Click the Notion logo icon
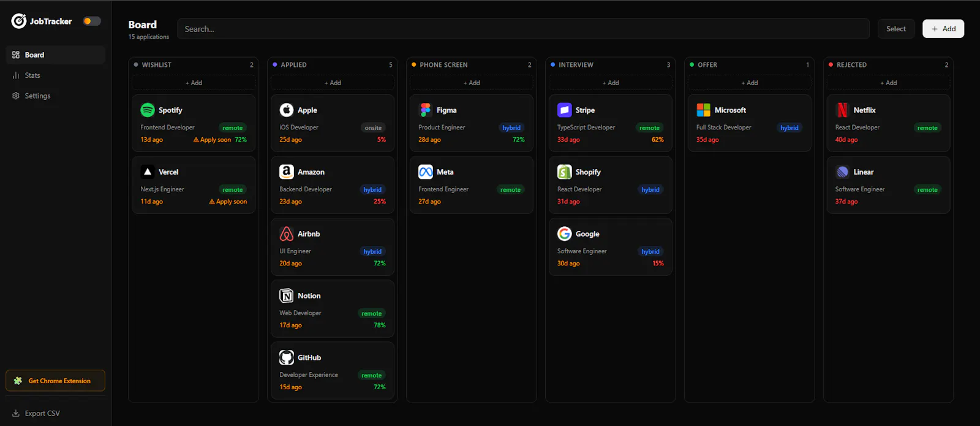This screenshot has height=426, width=980. pyautogui.click(x=287, y=295)
